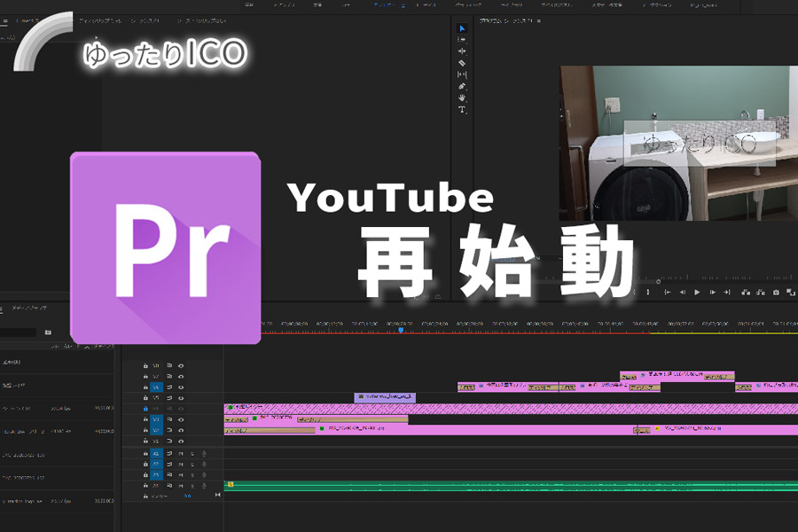
Task: Click the program monitor scrub bar handle
Action: pyautogui.click(x=658, y=282)
